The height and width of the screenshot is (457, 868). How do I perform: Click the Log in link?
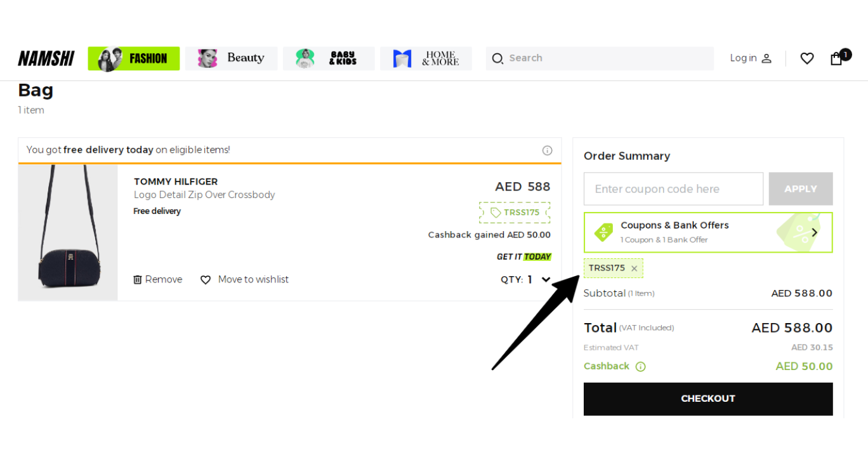743,58
